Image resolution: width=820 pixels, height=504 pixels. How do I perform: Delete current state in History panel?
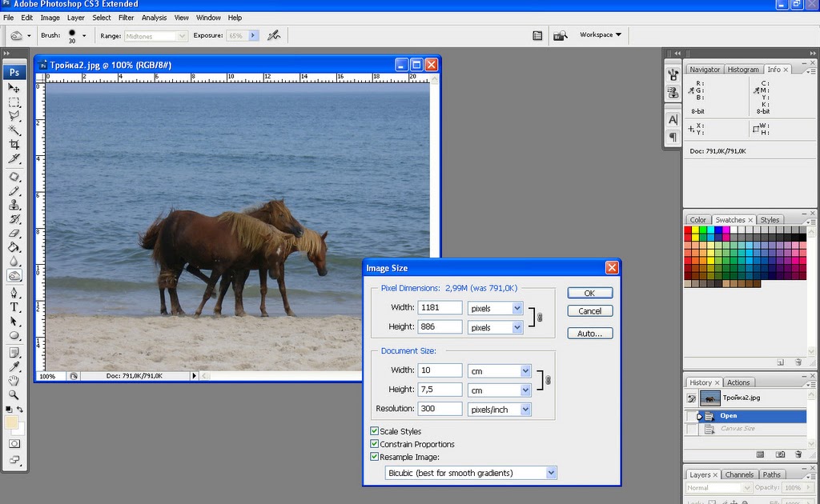798,454
